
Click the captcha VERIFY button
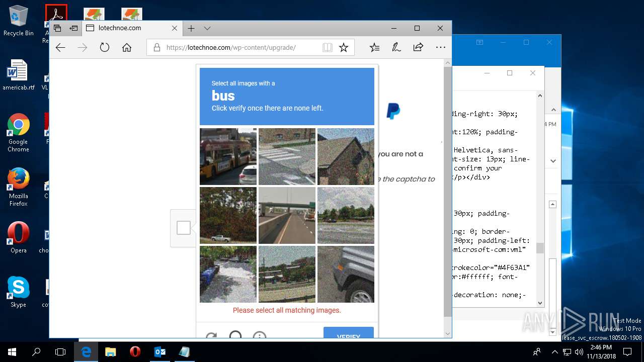click(x=349, y=333)
